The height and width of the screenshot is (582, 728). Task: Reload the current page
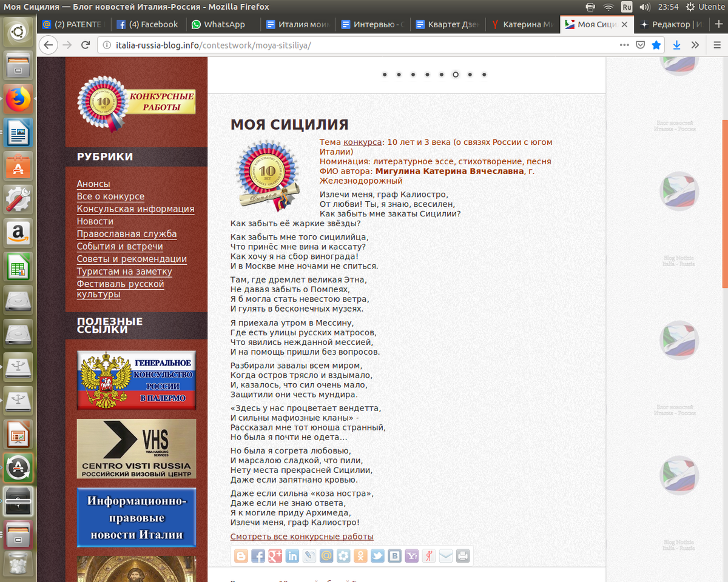pos(86,45)
